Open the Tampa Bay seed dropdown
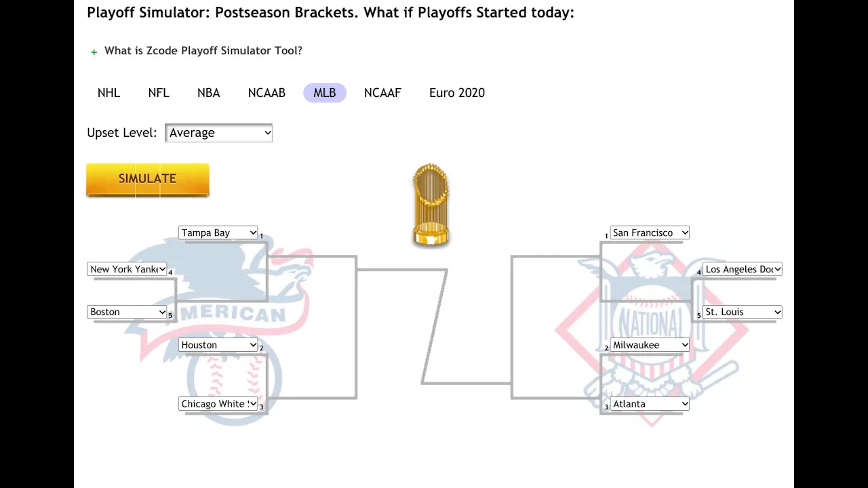This screenshot has height=488, width=868. (x=218, y=232)
